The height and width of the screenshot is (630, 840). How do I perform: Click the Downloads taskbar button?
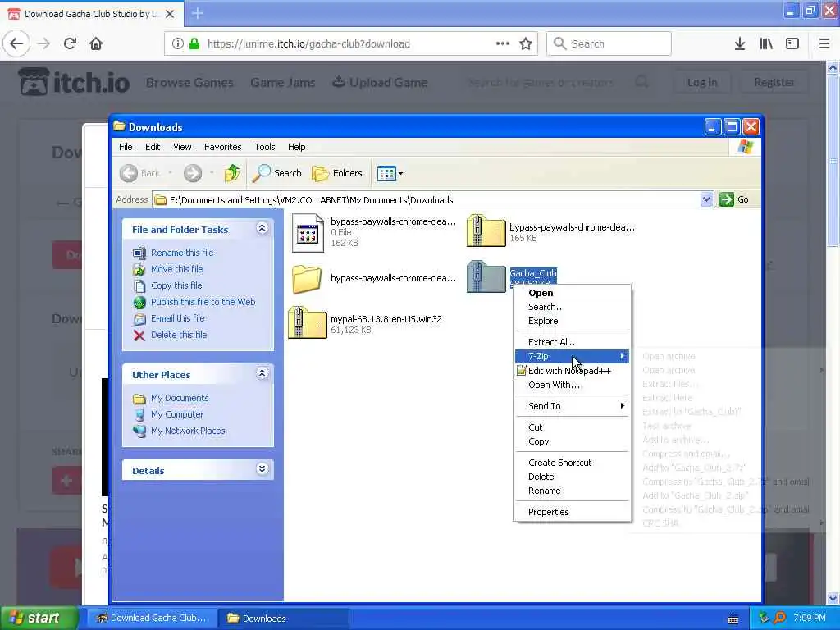point(284,618)
